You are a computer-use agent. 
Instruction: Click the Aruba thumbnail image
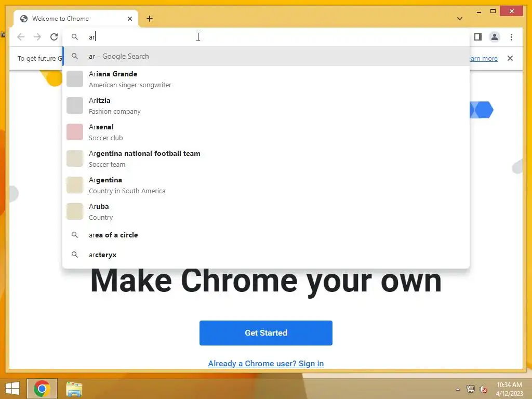point(75,211)
